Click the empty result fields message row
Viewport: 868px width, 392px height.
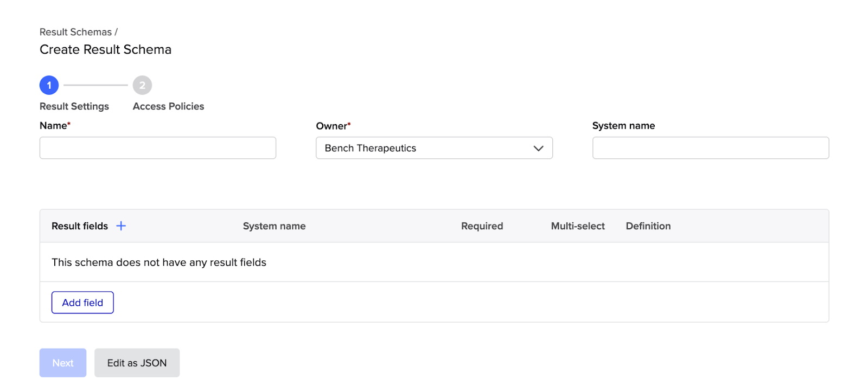click(x=159, y=262)
